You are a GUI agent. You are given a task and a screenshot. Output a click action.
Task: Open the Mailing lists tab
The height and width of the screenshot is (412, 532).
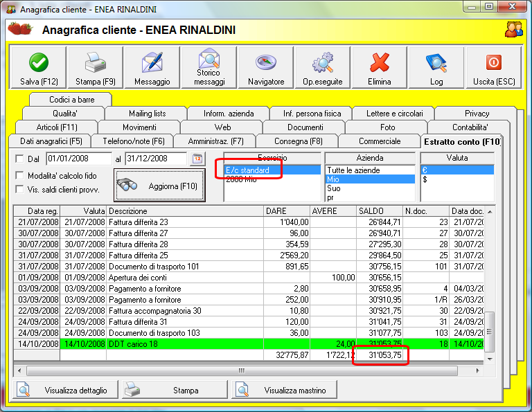pyautogui.click(x=147, y=114)
